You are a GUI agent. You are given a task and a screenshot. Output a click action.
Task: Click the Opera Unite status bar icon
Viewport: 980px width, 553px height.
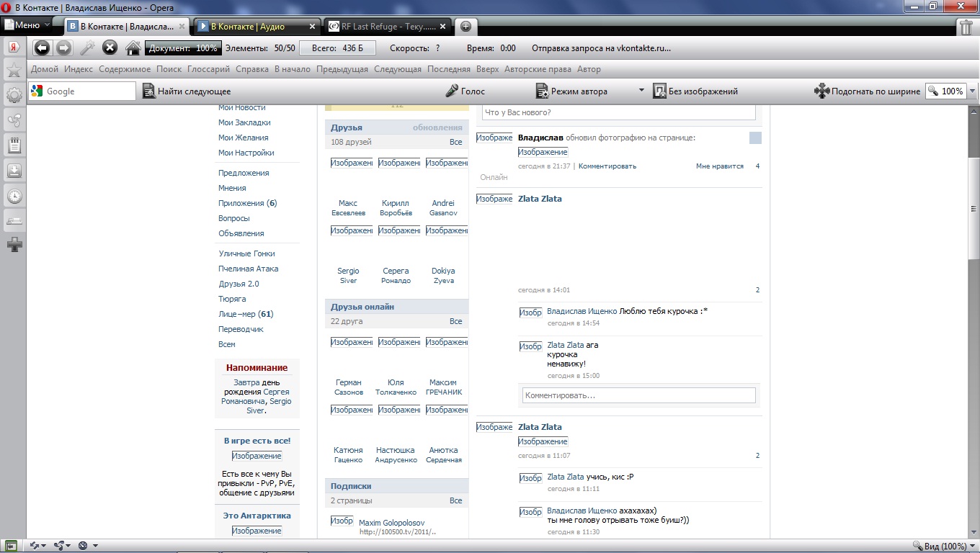pyautogui.click(x=59, y=546)
